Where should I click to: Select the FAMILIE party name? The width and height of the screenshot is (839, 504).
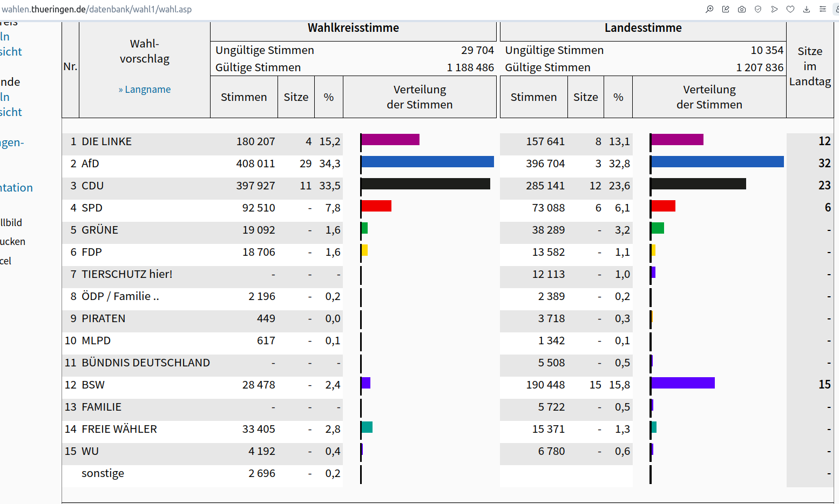[102, 407]
